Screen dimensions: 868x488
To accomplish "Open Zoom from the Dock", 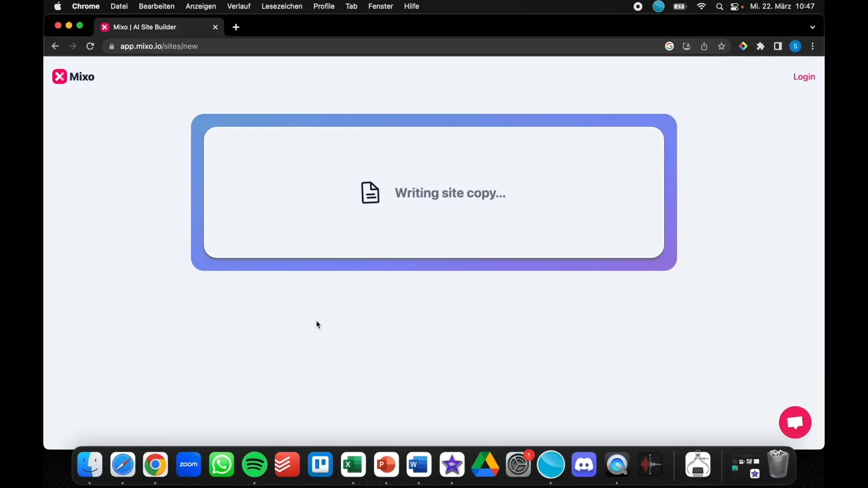I will coord(189,465).
